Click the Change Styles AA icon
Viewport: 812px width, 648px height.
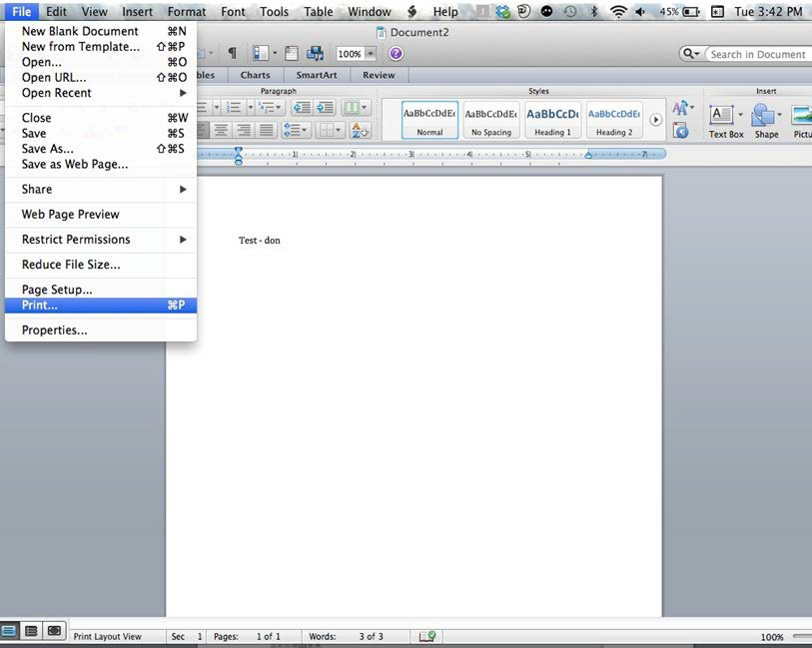[680, 108]
